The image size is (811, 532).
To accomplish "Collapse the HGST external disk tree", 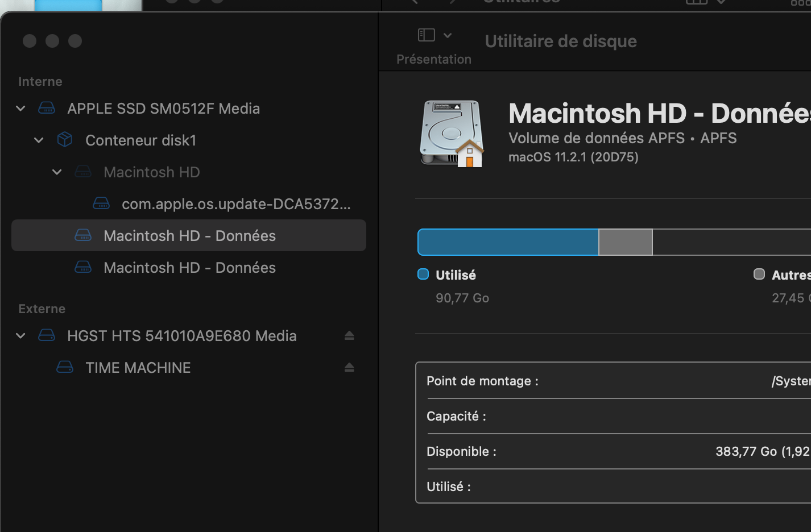I will click(x=21, y=335).
